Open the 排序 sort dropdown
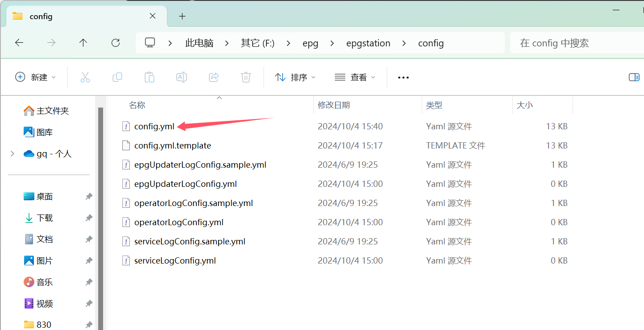644x330 pixels. [x=295, y=77]
